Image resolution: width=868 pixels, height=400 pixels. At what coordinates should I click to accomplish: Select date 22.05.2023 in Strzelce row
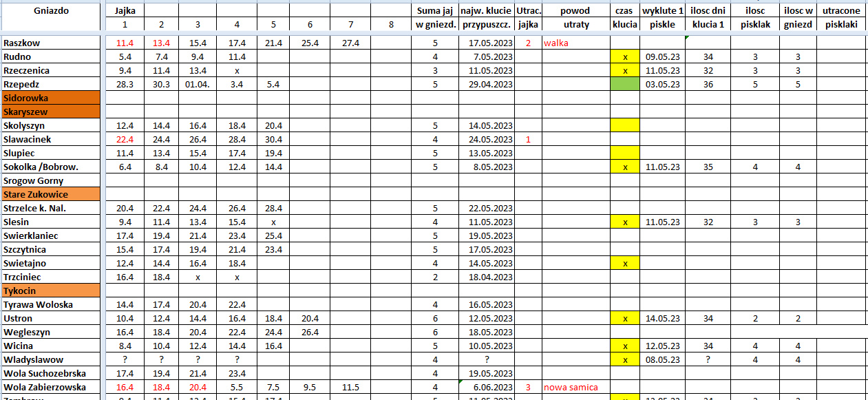485,208
